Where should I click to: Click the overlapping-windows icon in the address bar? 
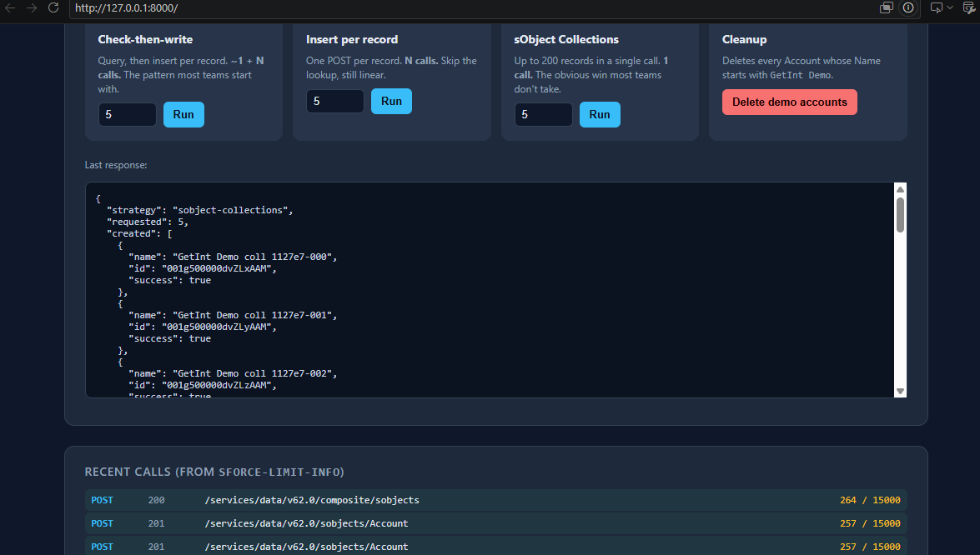point(887,8)
